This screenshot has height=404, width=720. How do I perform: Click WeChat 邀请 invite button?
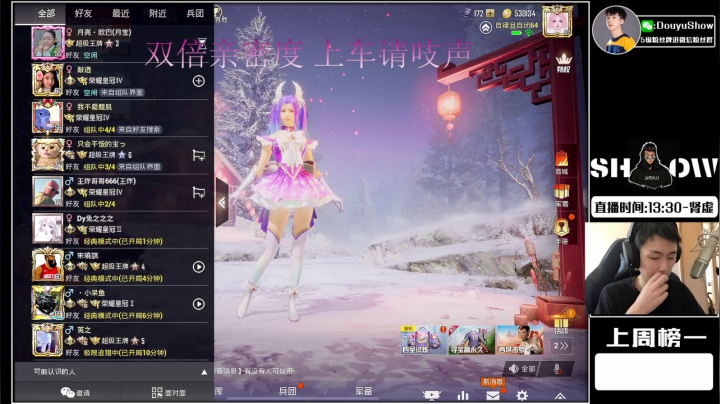(x=75, y=393)
